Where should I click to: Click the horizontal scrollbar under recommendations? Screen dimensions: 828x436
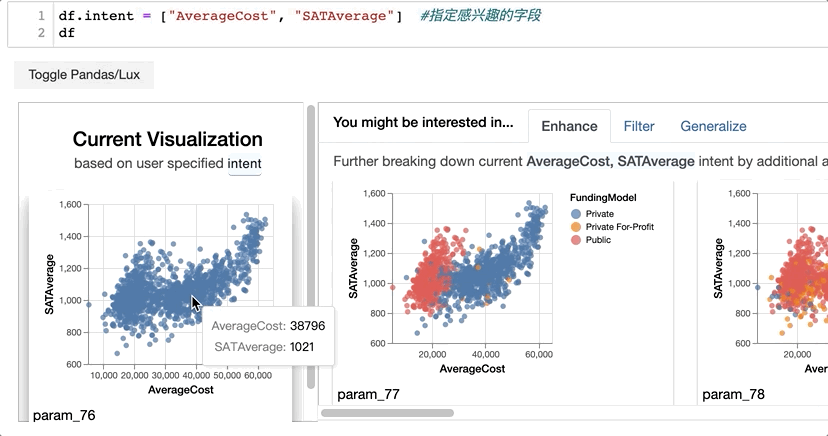pos(388,413)
